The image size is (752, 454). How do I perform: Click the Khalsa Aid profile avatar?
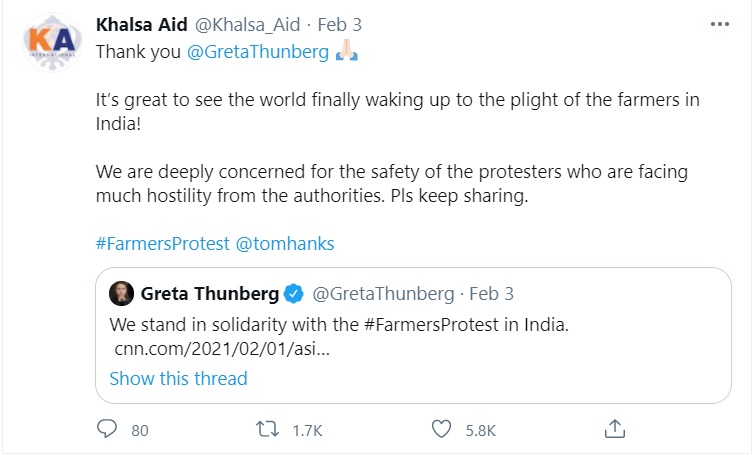point(49,43)
